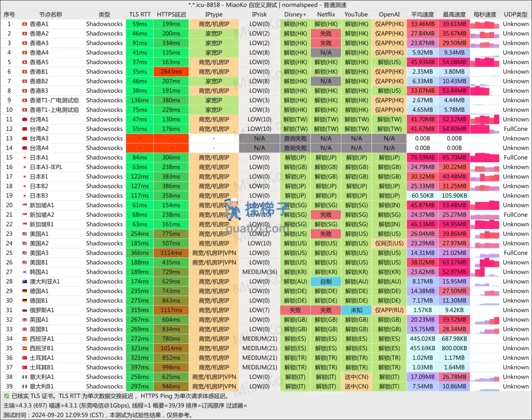The image size is (532, 420).
Task: Click the flag icon next to 土耳其B1
Action: click(x=25, y=367)
